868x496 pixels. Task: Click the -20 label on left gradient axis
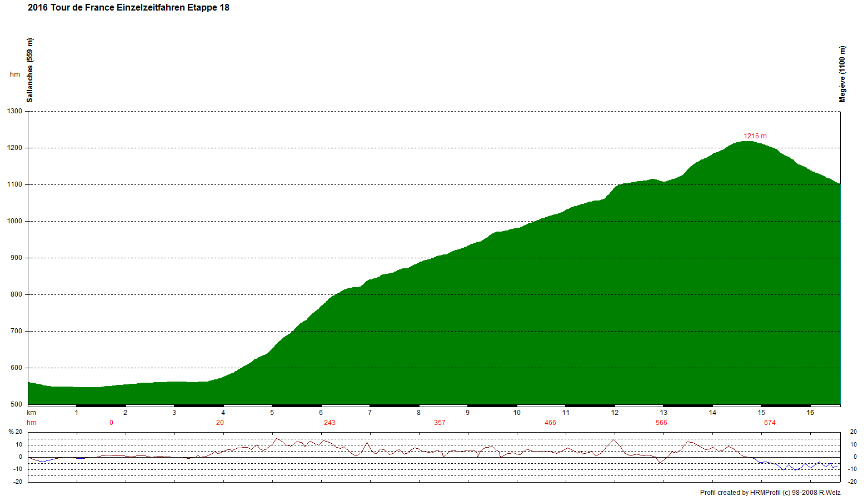pos(18,482)
